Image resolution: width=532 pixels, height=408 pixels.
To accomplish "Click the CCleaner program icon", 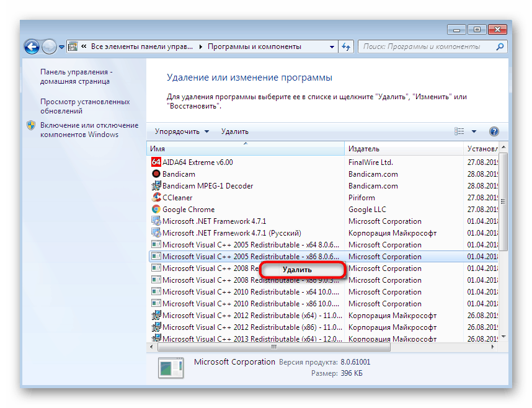I will pyautogui.click(x=156, y=198).
